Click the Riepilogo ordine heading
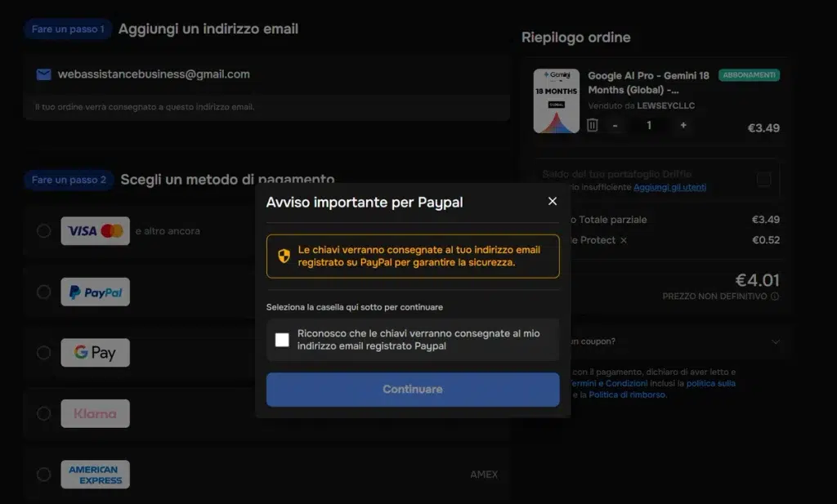 pos(576,38)
